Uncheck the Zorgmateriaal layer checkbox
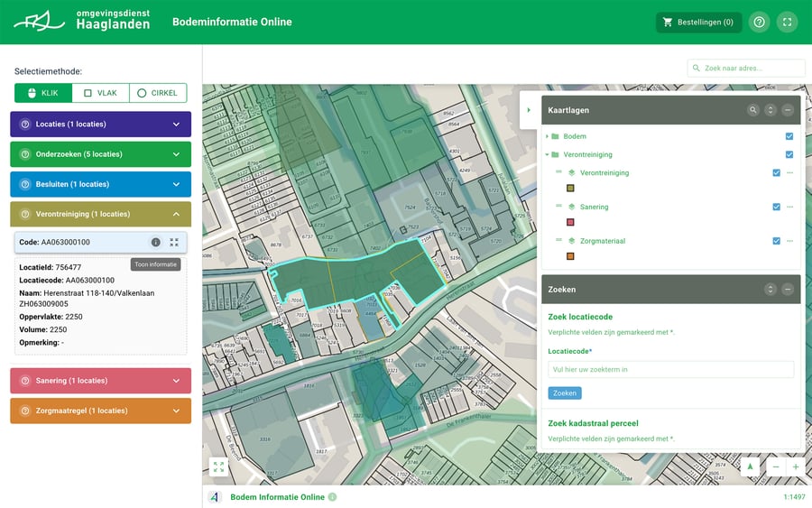This screenshot has height=508, width=812. click(776, 241)
